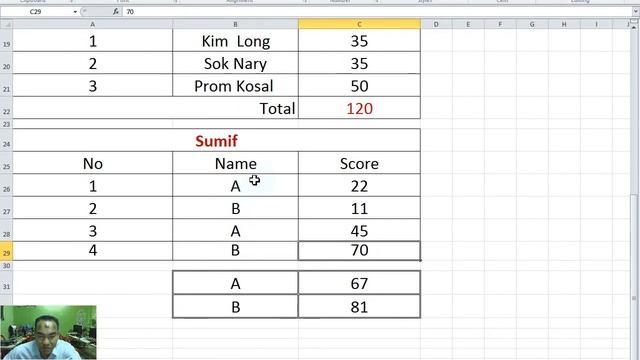The image size is (640, 360).
Task: Select column E header
Action: 468,24
